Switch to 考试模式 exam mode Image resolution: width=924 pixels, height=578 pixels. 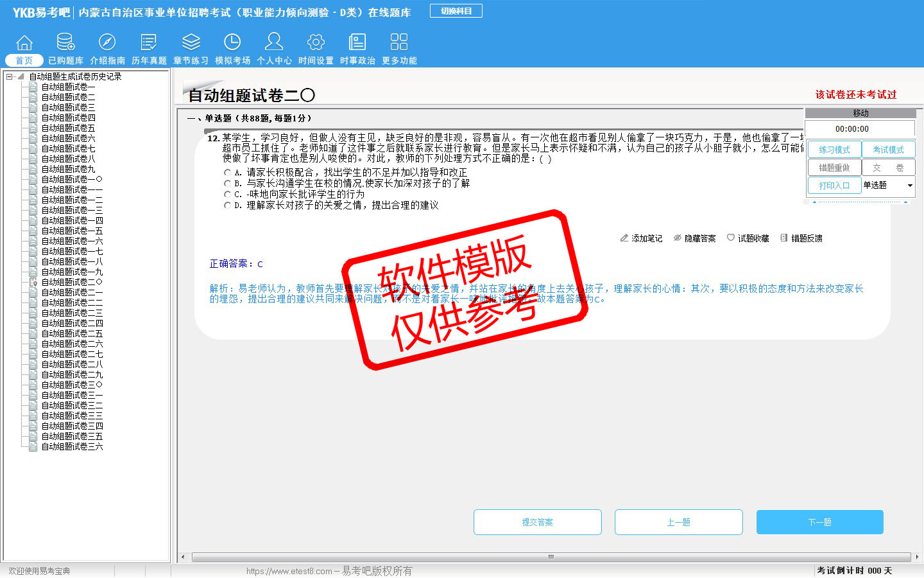(888, 150)
